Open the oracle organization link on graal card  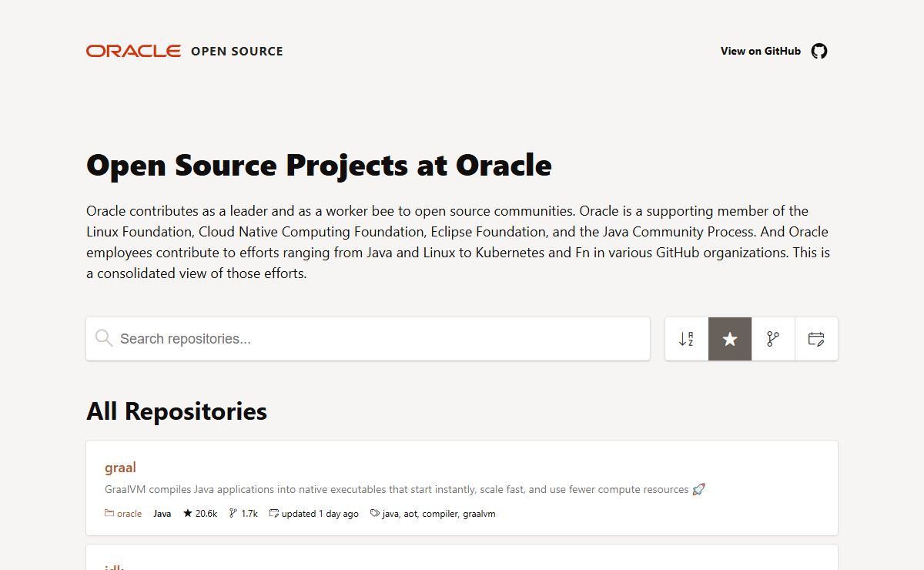[129, 514]
